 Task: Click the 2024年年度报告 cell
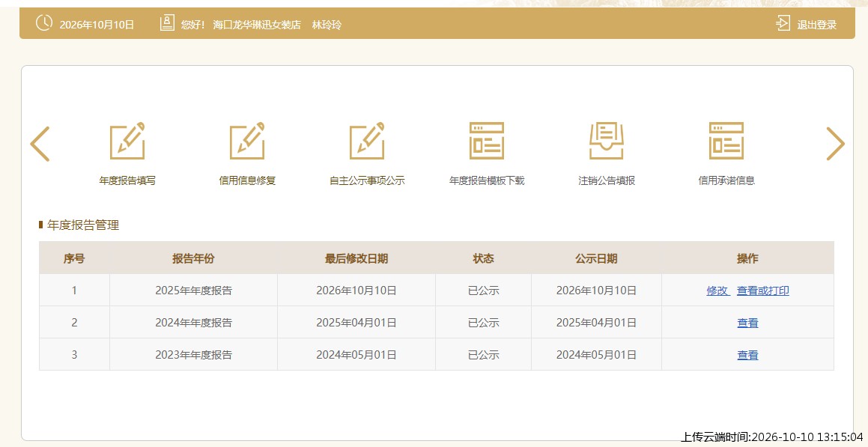coord(193,323)
